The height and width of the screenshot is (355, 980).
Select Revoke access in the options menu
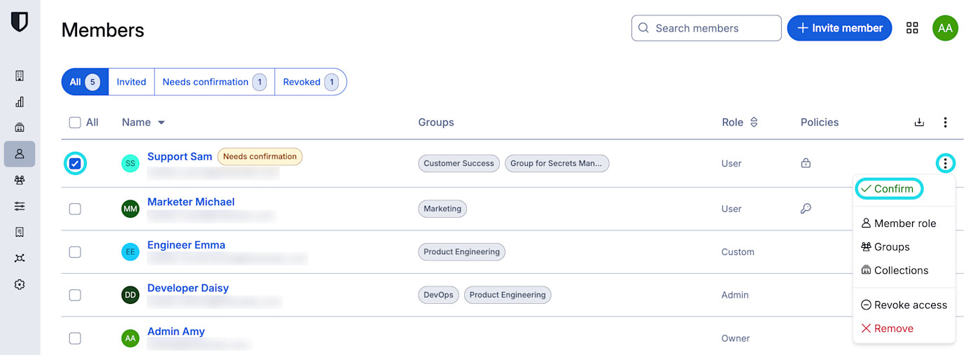click(x=904, y=305)
